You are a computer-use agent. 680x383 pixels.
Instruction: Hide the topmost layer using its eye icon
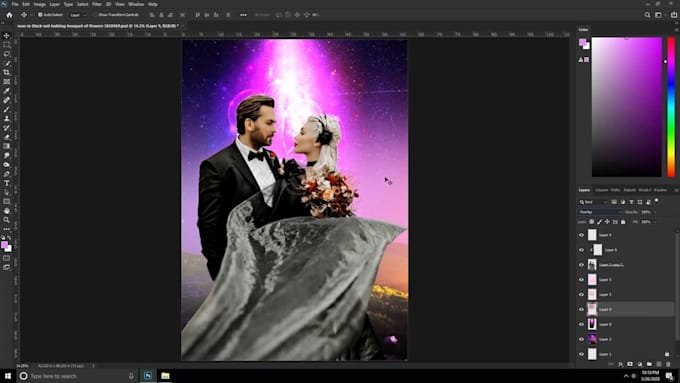click(x=582, y=235)
